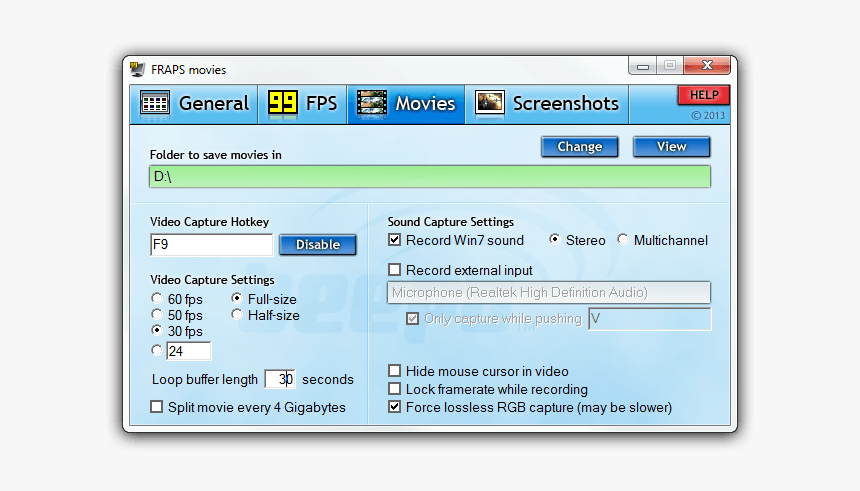This screenshot has width=860, height=491.
Task: Click the yellow 99 FPS counter icon
Action: pos(282,103)
